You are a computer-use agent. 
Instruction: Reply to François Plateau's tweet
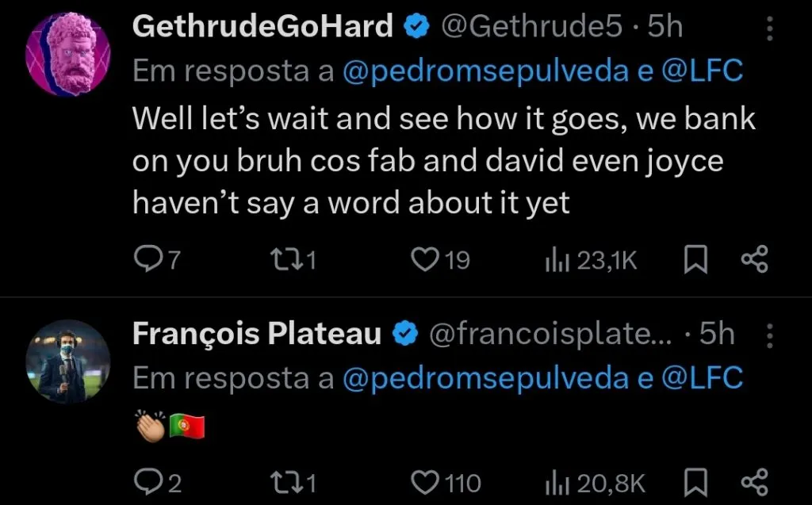(151, 482)
